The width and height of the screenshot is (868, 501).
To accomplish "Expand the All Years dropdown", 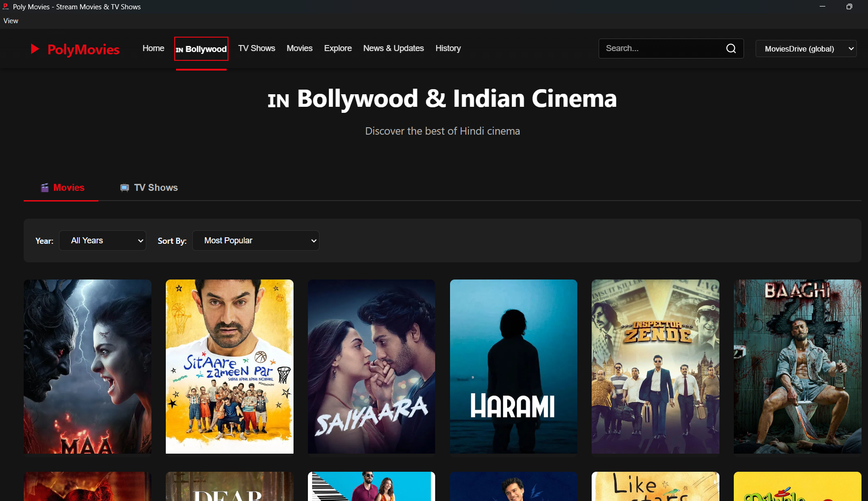I will pyautogui.click(x=103, y=241).
